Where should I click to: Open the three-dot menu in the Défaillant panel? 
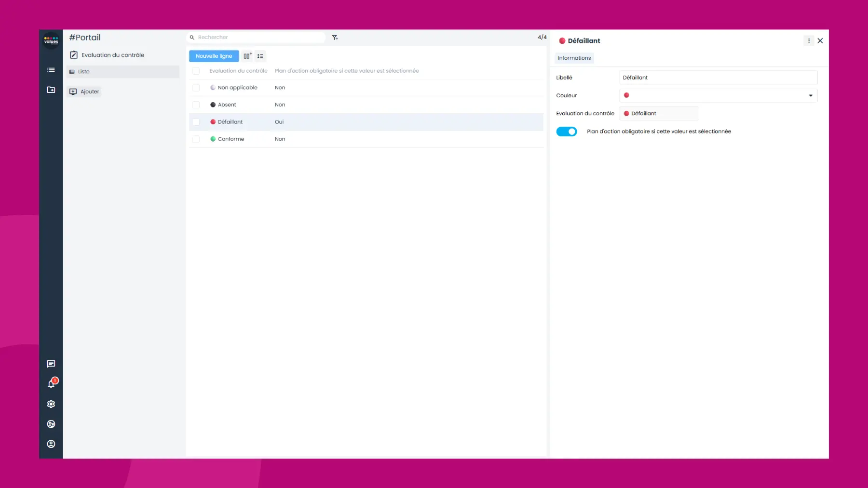coord(809,40)
